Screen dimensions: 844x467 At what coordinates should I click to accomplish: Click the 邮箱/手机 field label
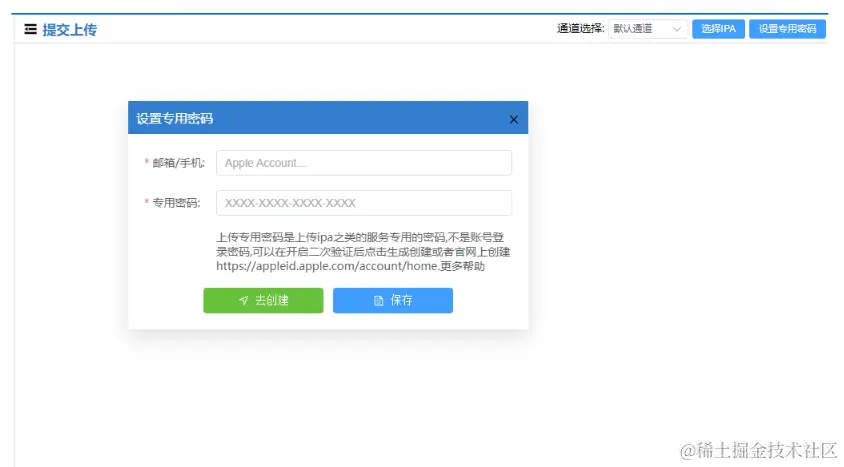coord(178,162)
